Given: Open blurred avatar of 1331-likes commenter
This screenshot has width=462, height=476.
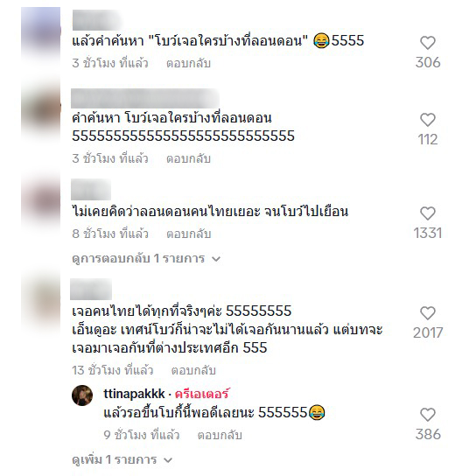Looking at the screenshot, I should click(40, 202).
